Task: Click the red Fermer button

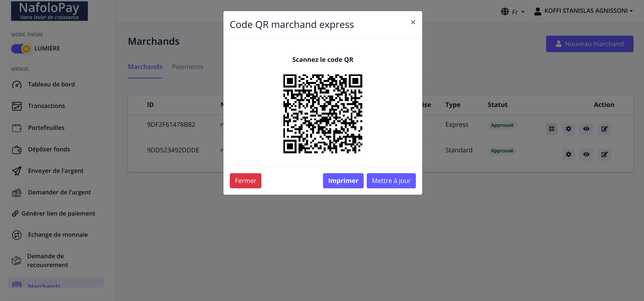Action: (246, 181)
